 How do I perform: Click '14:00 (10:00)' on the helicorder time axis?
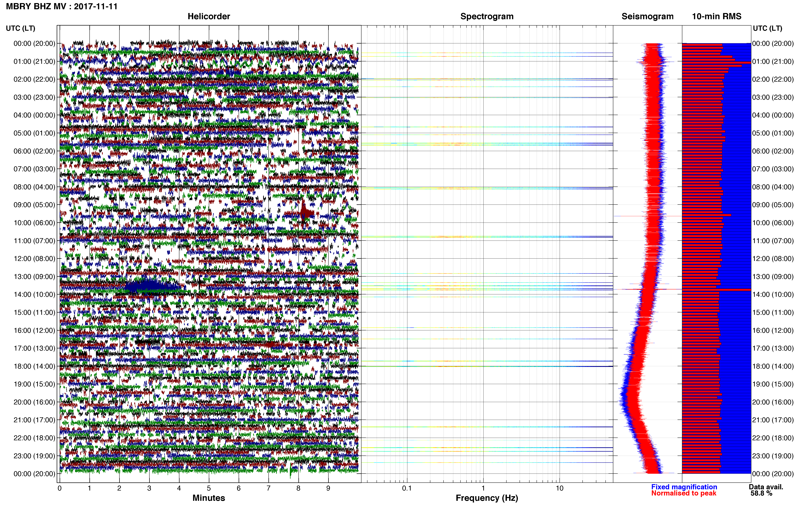pyautogui.click(x=34, y=295)
